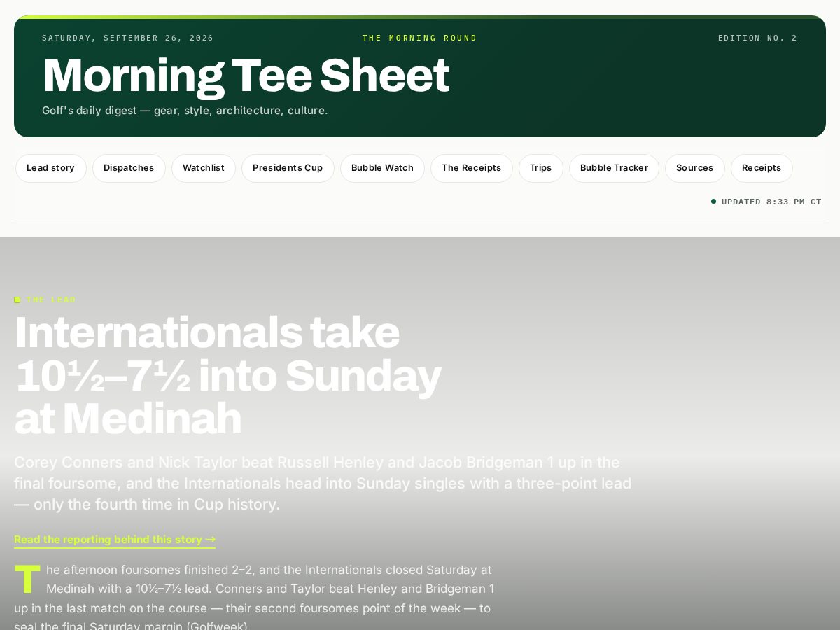Open the Bubble Watch section
840x630 pixels.
tap(382, 168)
